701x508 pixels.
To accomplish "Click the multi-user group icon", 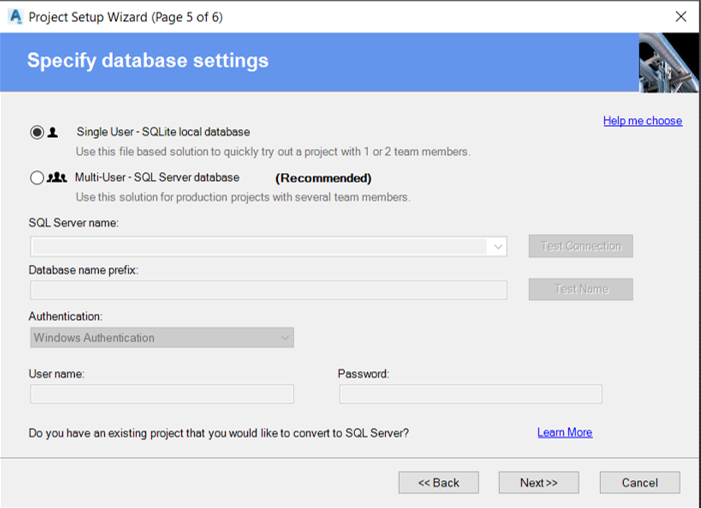I will (57, 178).
